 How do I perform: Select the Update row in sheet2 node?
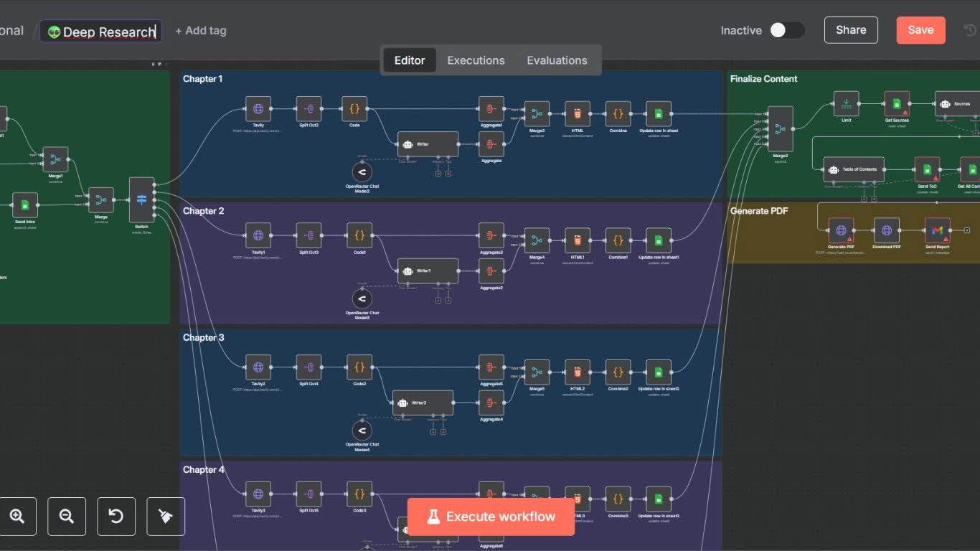tap(659, 372)
